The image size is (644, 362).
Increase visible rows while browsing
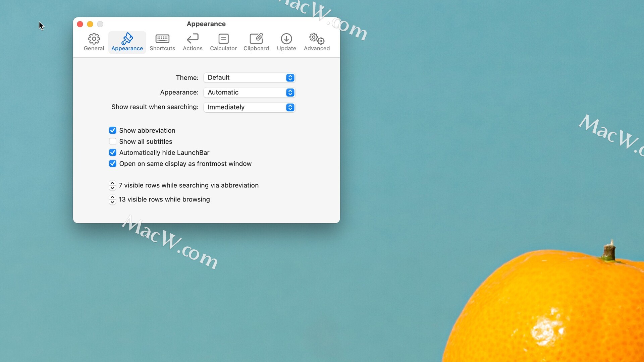click(x=112, y=197)
